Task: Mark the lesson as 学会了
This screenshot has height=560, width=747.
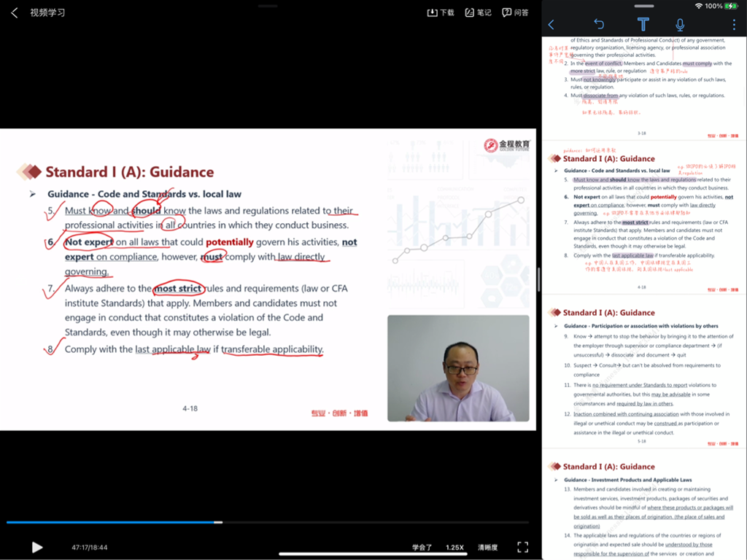Action: [x=422, y=548]
